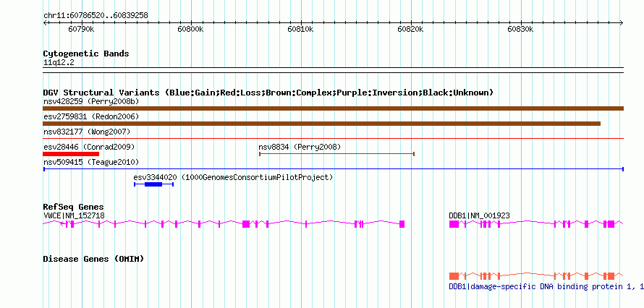Select the VWCE magenta gene model
Image resolution: width=644 pixels, height=308 pixels.
point(224,224)
